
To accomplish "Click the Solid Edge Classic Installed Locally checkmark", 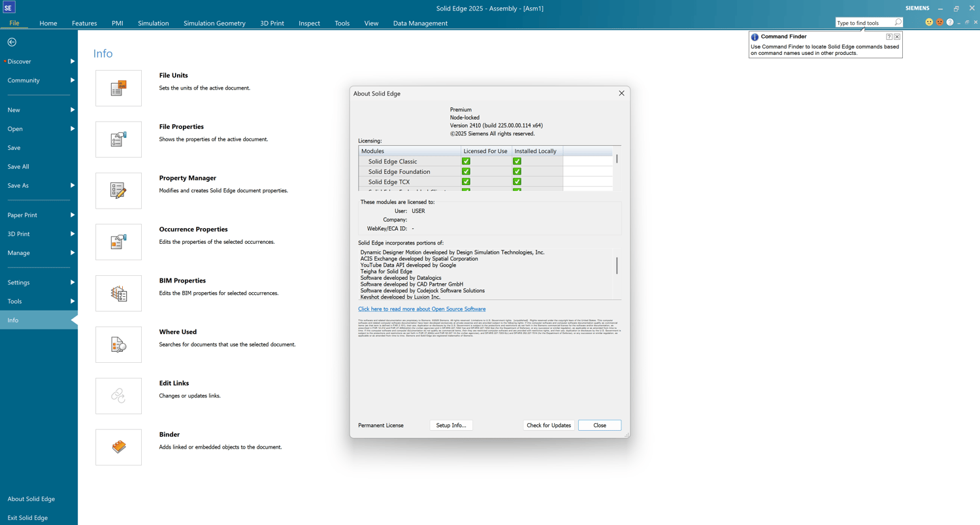I will point(517,161).
